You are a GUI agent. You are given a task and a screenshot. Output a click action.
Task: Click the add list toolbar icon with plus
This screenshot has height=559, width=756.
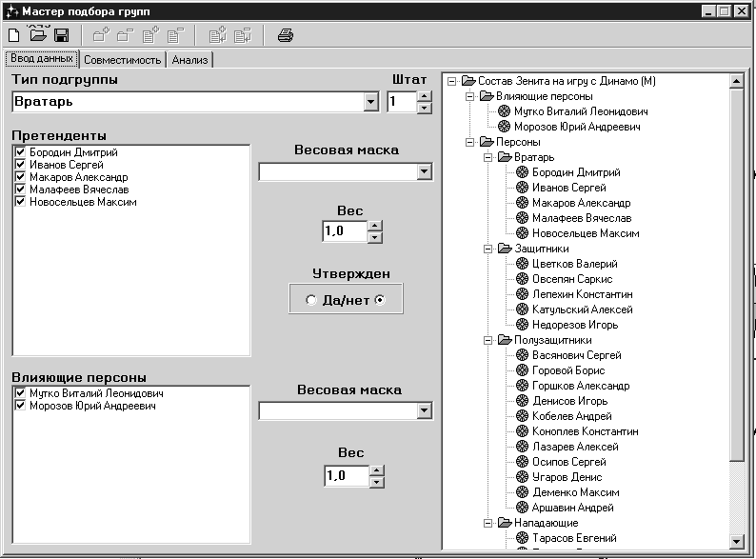(x=150, y=35)
